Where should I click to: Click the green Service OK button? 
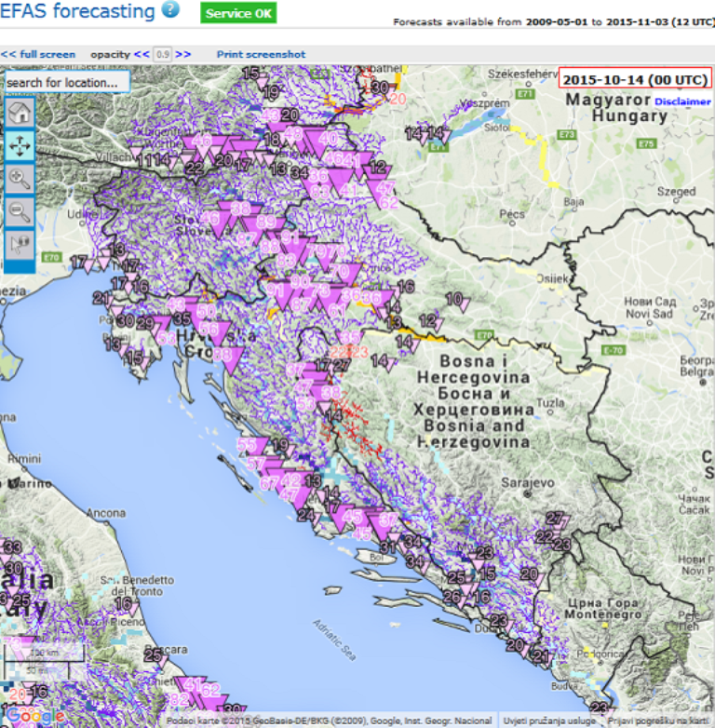pos(238,13)
